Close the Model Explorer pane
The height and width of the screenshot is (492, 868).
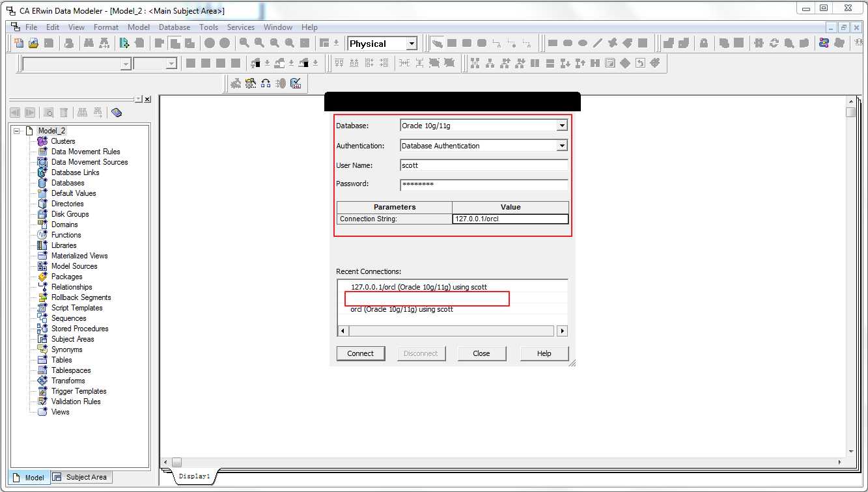click(147, 100)
